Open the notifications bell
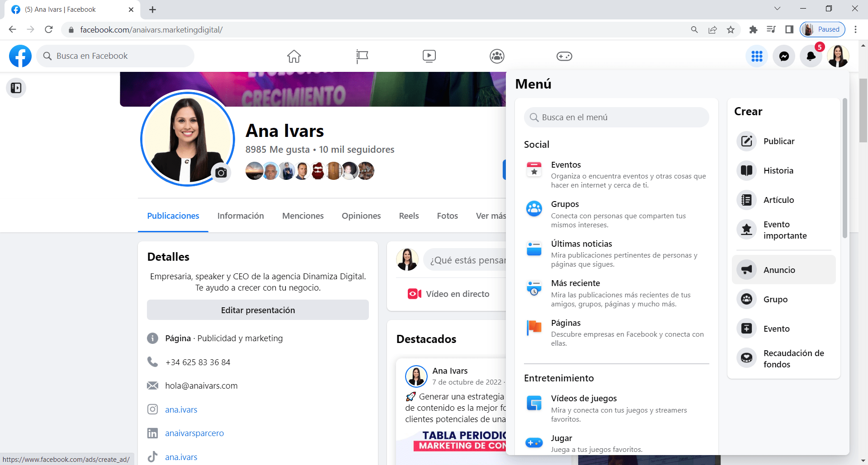Image resolution: width=868 pixels, height=465 pixels. (811, 56)
